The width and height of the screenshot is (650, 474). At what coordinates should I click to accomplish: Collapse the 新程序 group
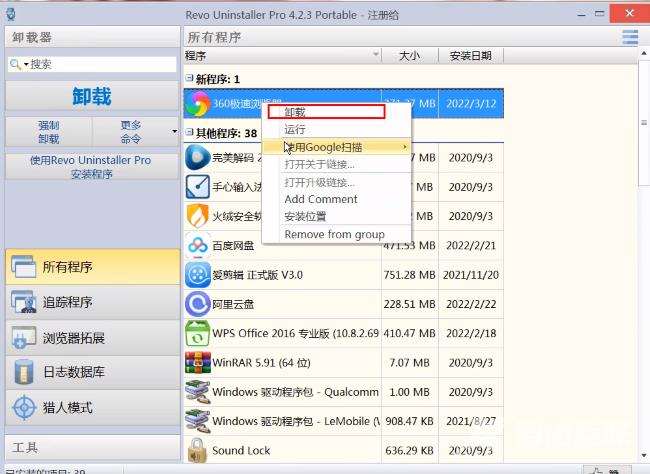point(189,78)
